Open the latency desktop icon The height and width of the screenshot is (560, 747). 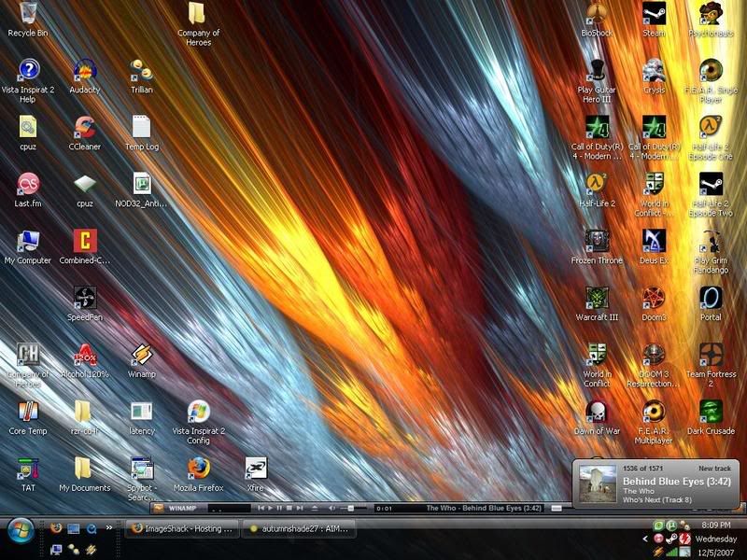[142, 417]
